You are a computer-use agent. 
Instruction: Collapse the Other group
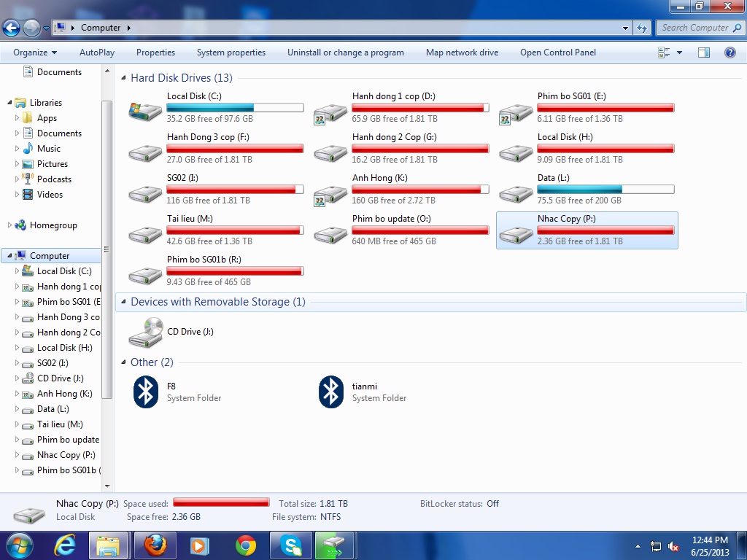(x=123, y=362)
